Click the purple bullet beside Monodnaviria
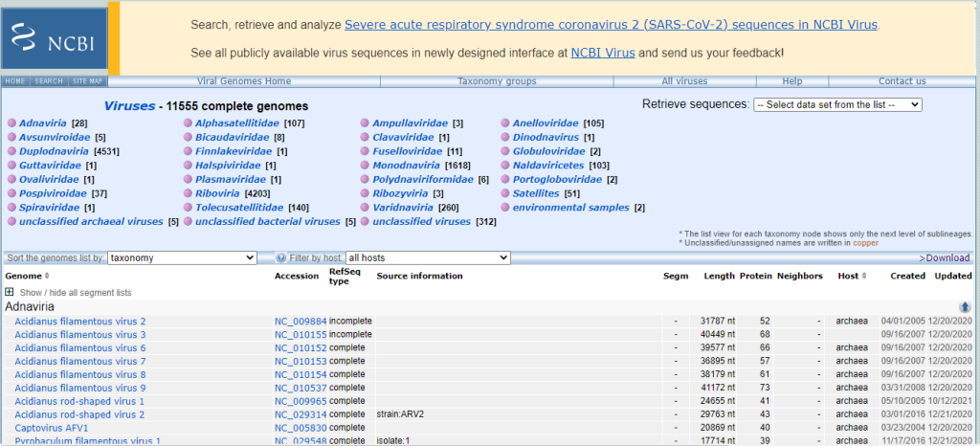 click(365, 166)
